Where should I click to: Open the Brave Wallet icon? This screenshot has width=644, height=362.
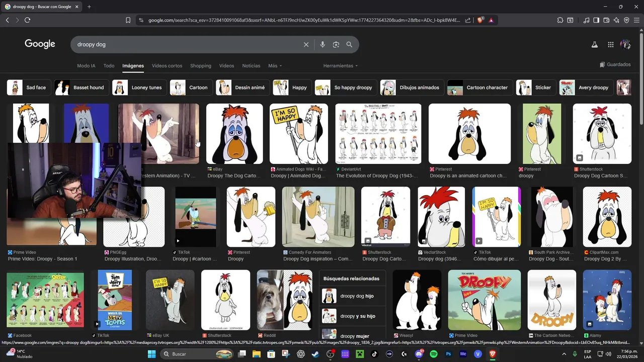point(606,20)
